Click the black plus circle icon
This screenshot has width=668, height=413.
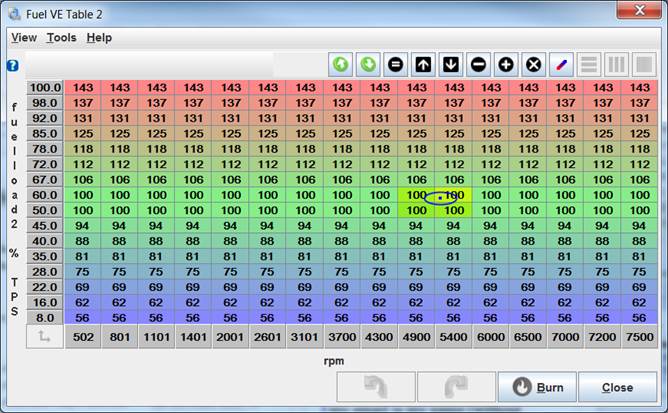point(506,64)
